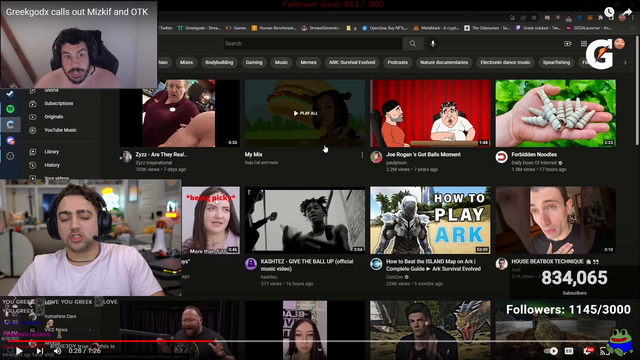
Task: Select the Mixes filter chip
Action: [x=186, y=62]
